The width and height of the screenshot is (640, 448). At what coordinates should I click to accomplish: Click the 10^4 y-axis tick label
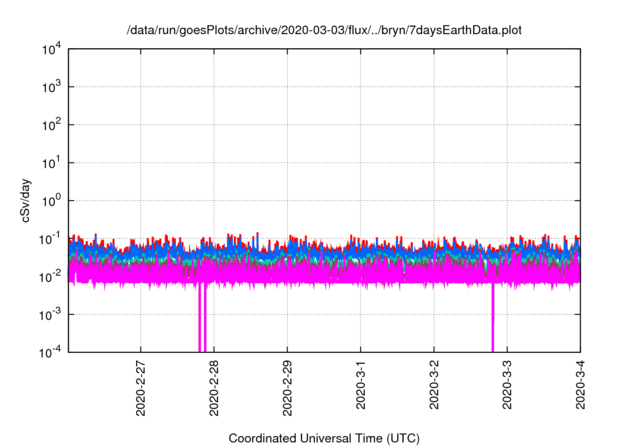(52, 49)
